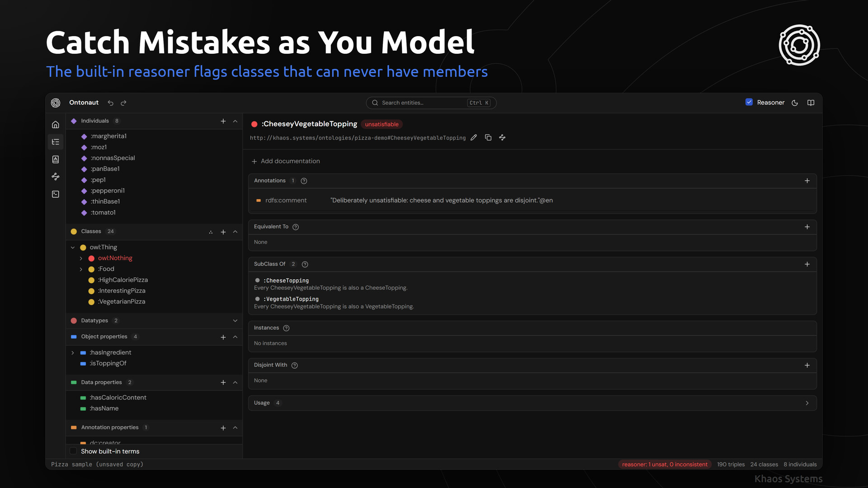
Task: Select the :hasCaloricContent data property
Action: point(118,398)
